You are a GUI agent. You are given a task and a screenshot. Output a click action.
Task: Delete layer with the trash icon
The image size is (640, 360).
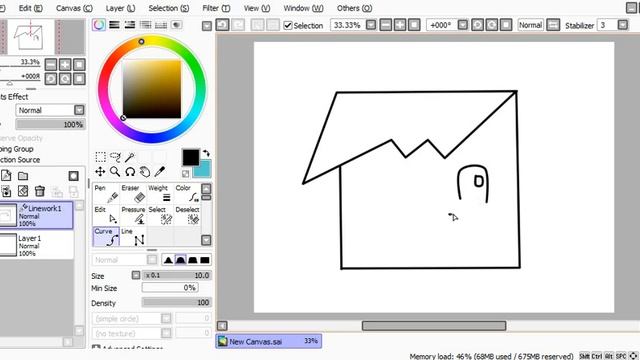click(40, 191)
